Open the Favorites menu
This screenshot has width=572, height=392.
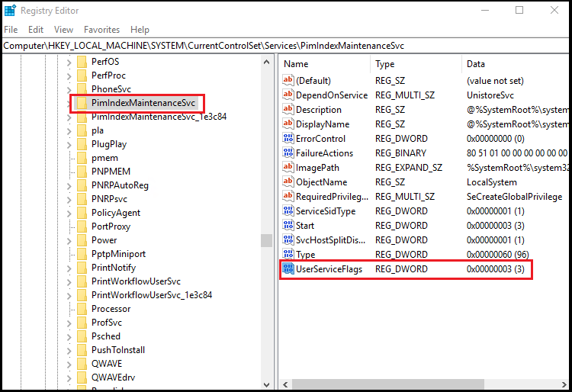point(101,30)
